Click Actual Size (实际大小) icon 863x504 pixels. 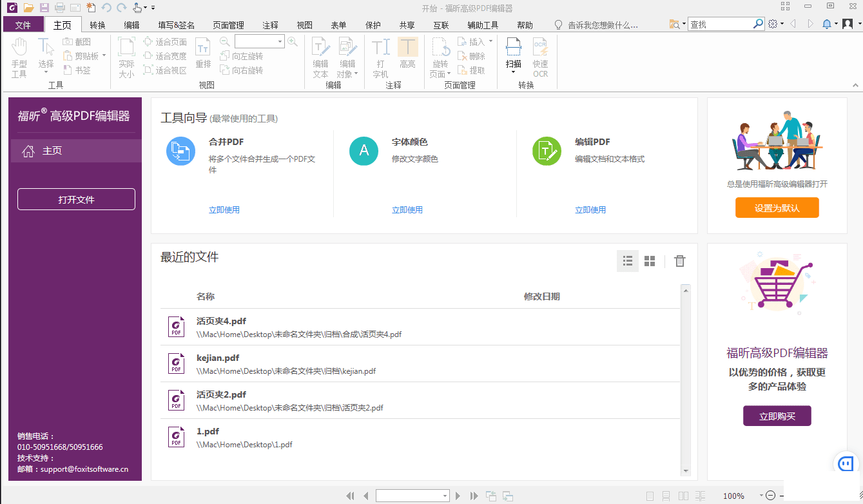[126, 57]
